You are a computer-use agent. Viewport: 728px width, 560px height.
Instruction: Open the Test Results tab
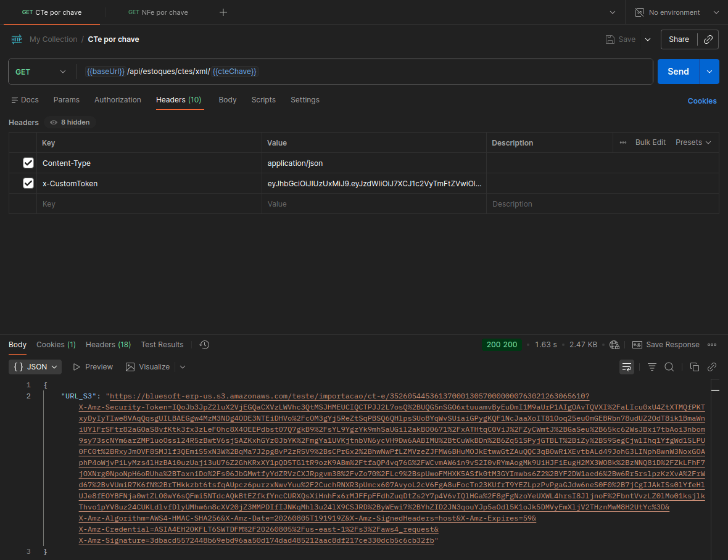[162, 345]
